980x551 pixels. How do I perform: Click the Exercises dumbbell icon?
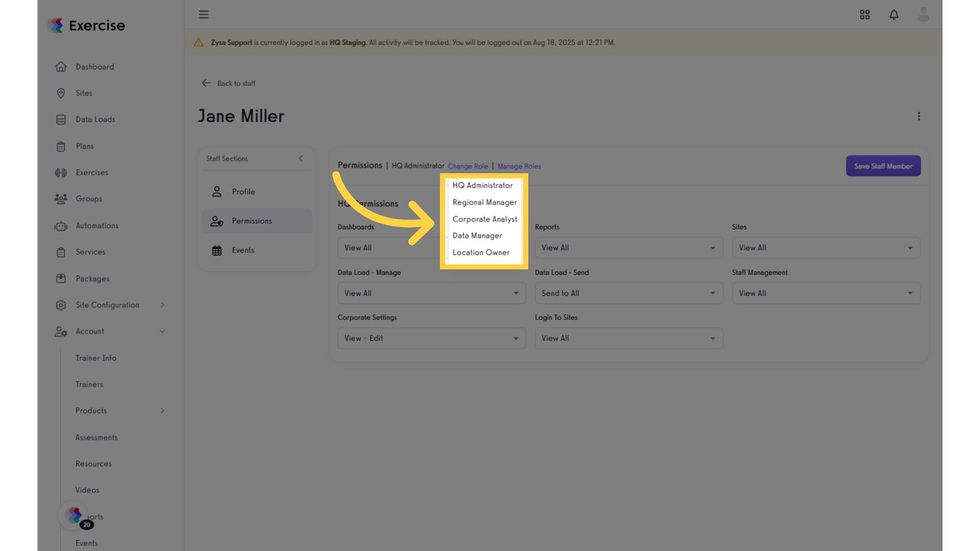pyautogui.click(x=61, y=172)
